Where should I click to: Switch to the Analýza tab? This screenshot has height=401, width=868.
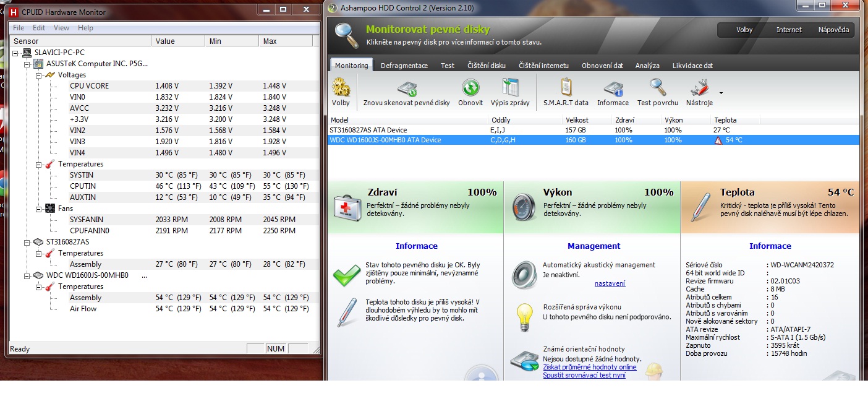point(647,66)
